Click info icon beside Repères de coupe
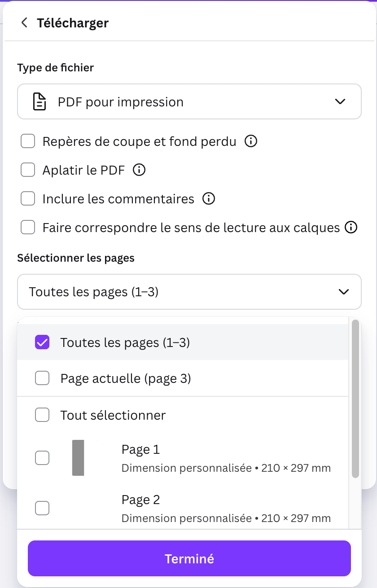This screenshot has width=377, height=588. click(x=251, y=141)
